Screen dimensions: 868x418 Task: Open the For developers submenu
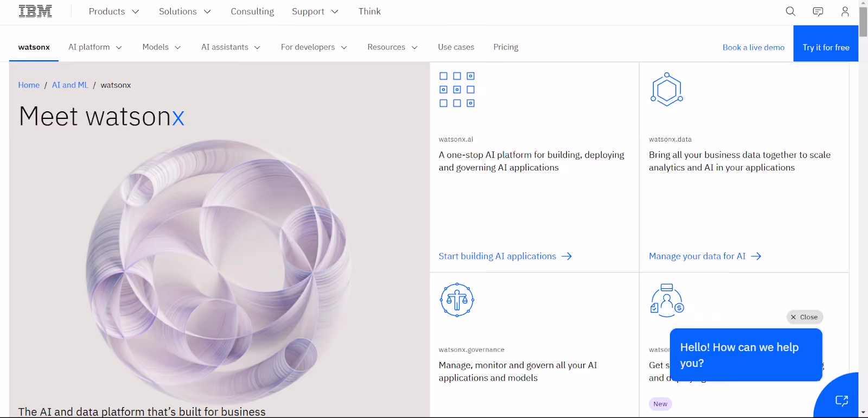tap(314, 47)
